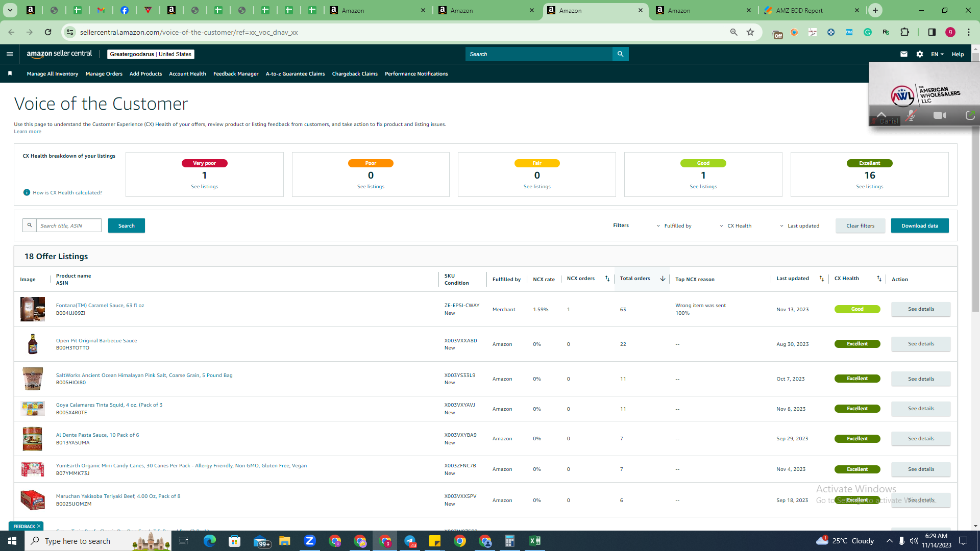Expand the EN language dropdown

pyautogui.click(x=937, y=54)
